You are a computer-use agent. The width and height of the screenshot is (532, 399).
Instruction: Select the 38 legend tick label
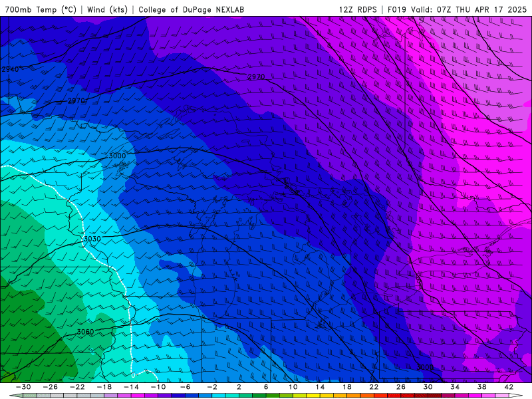(x=481, y=387)
